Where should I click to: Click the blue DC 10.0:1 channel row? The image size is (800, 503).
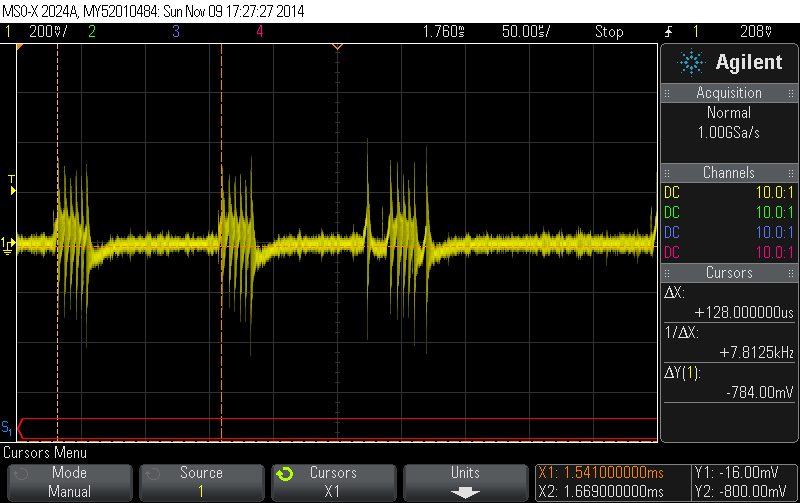729,232
